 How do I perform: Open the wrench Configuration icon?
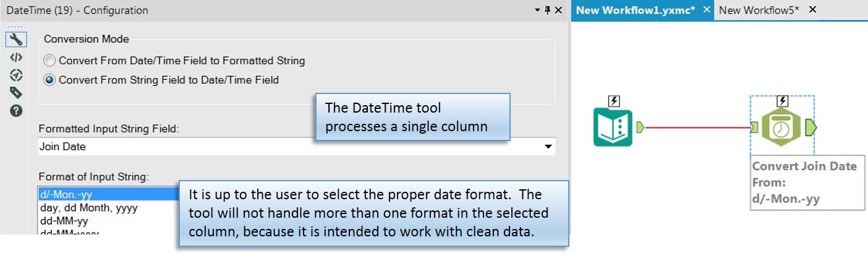(x=16, y=40)
